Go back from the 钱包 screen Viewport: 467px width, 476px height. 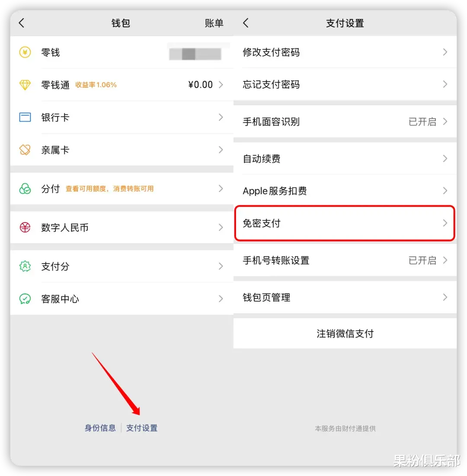(22, 23)
